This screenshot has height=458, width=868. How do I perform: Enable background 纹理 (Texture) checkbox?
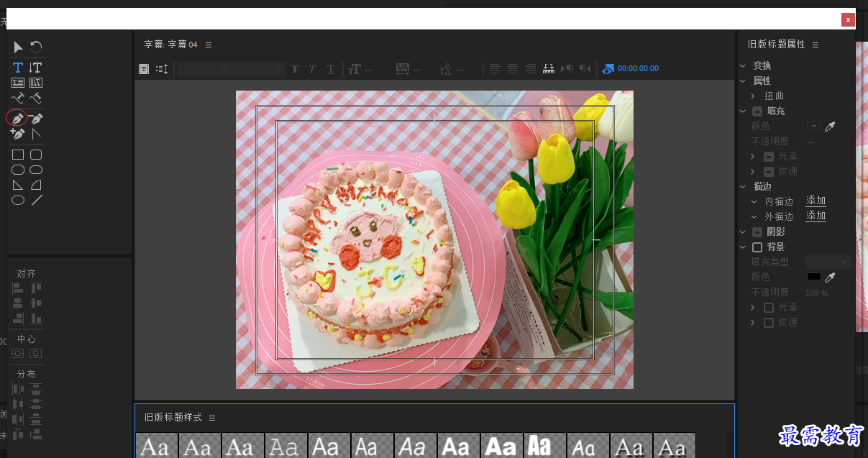[x=769, y=322]
